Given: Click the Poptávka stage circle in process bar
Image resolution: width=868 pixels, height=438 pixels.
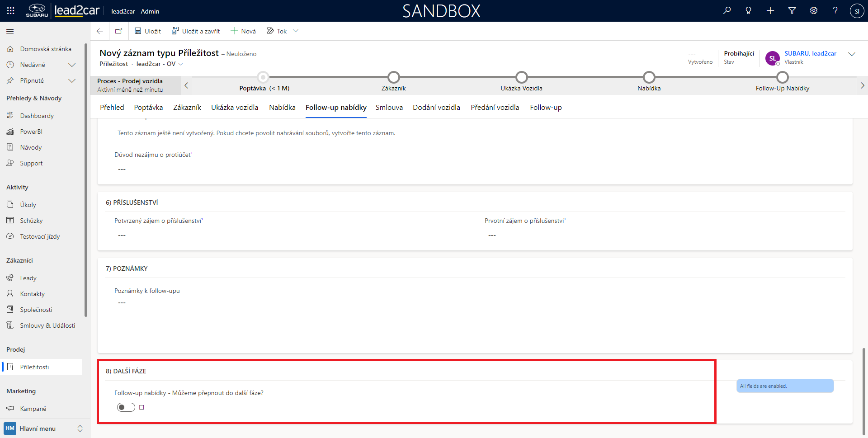Looking at the screenshot, I should click(x=263, y=77).
